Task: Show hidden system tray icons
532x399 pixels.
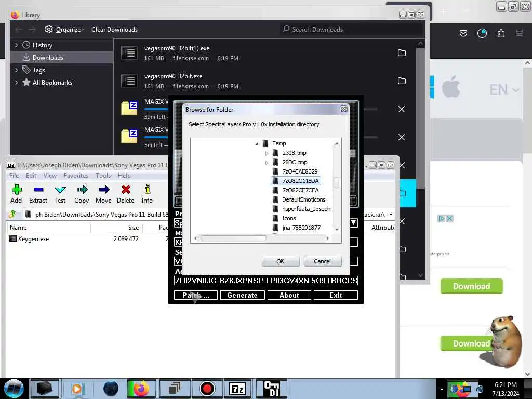Action: [442, 389]
